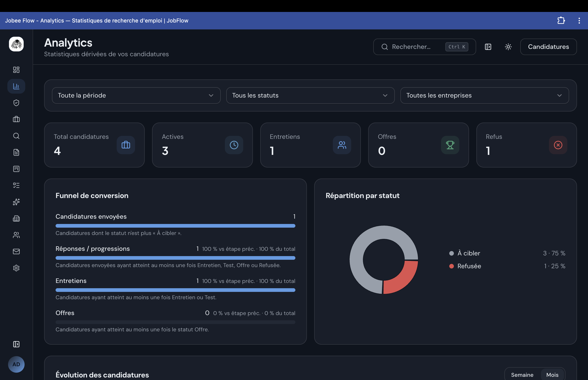The width and height of the screenshot is (588, 380).
Task: Open the checklist tasks sidebar icon
Action: click(x=16, y=185)
